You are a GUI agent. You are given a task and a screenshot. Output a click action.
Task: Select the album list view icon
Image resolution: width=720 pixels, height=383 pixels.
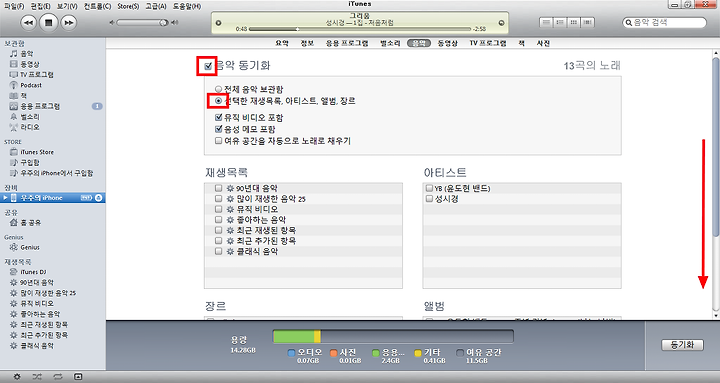click(x=560, y=22)
